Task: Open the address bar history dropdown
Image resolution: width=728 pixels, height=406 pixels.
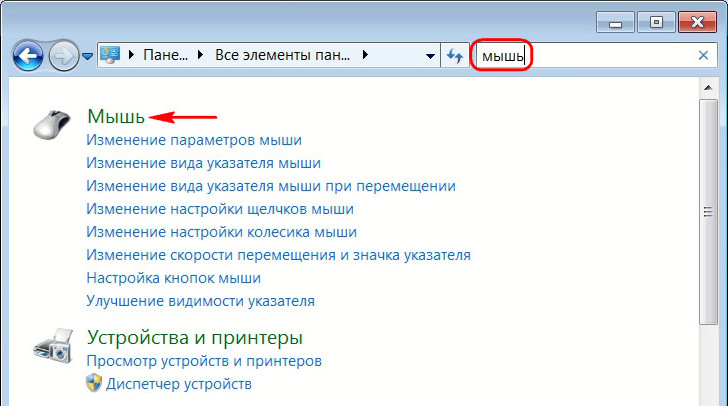Action: 430,56
